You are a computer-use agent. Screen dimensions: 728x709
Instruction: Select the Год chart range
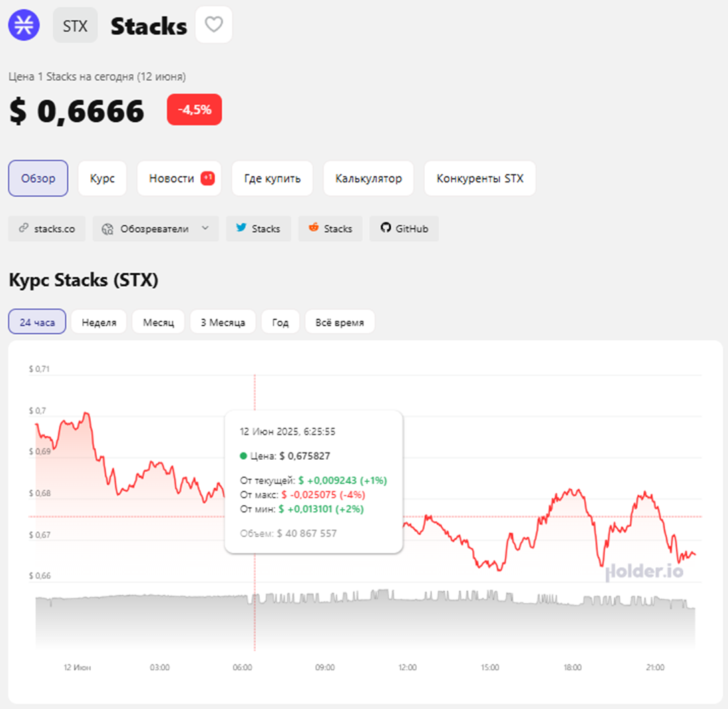pyautogui.click(x=280, y=322)
